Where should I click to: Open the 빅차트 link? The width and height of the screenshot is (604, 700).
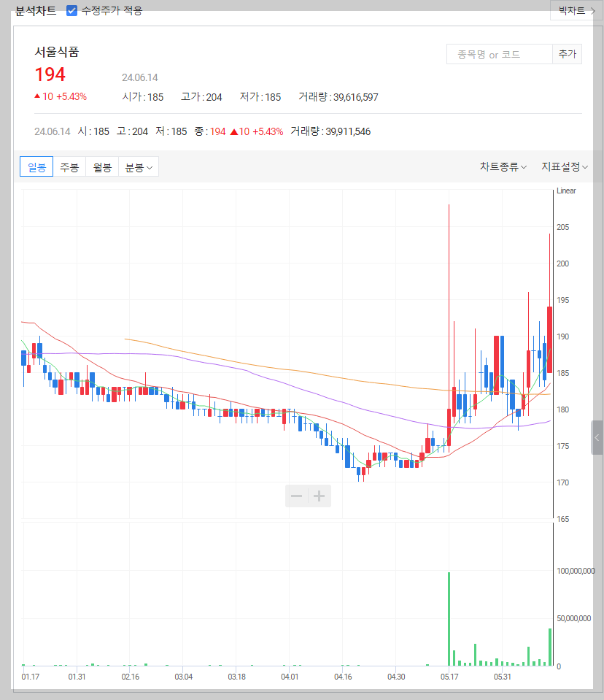click(x=577, y=10)
